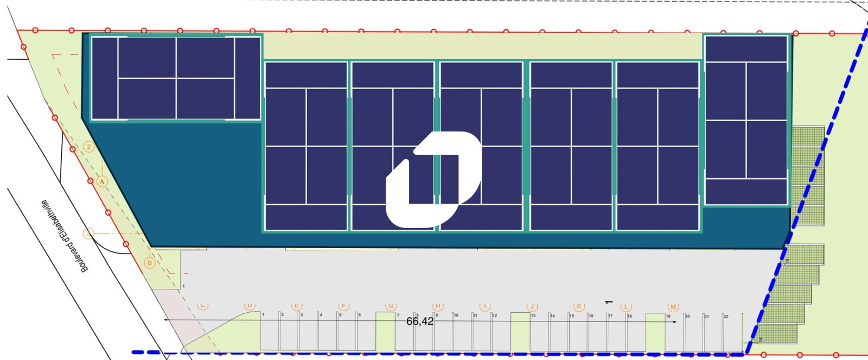Click the beige strip above central courts
Viewport: 868px width, 360px height.
(482, 47)
